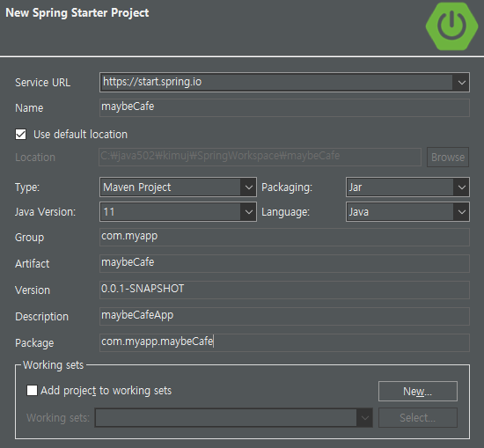This screenshot has height=448, width=484.
Task: Click the Group label
Action: (29, 238)
